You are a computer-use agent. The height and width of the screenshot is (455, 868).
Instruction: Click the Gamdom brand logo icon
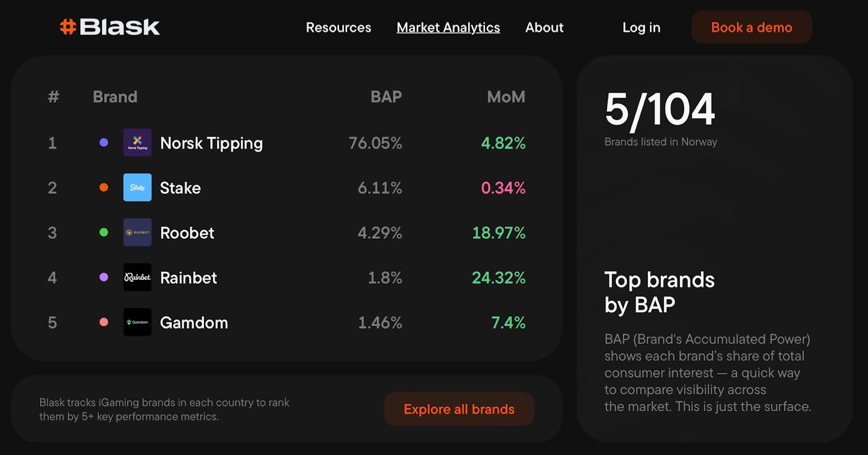[x=137, y=322]
